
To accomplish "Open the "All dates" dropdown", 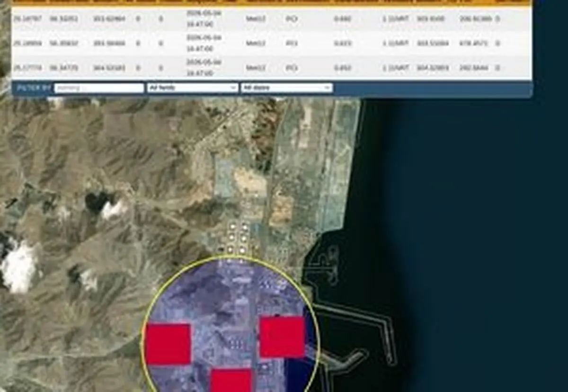I will pyautogui.click(x=287, y=88).
